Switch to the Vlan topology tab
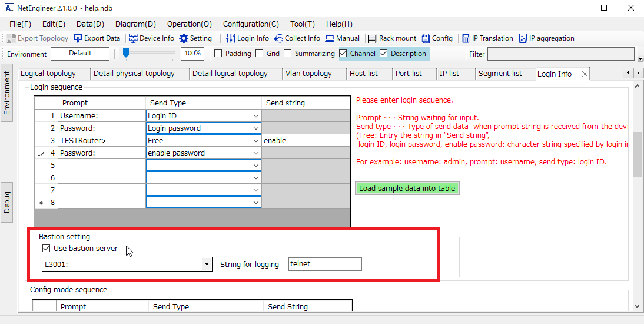Screen dimensions: 644x324 tap(308, 74)
